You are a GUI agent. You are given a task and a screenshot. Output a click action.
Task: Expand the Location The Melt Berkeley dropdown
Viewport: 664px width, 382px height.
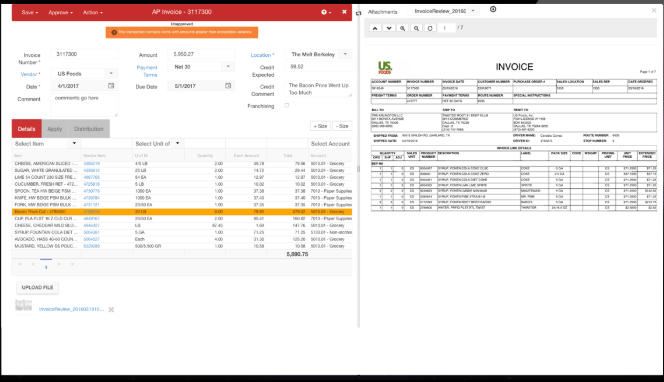[345, 54]
